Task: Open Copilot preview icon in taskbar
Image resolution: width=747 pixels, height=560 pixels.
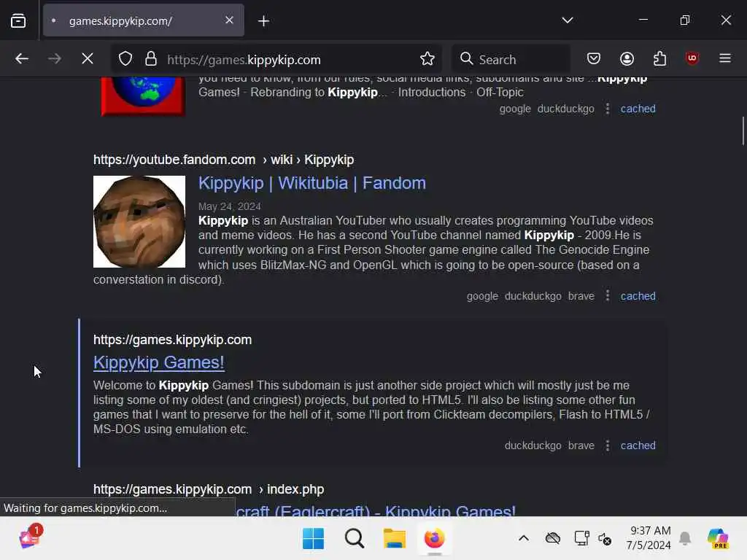Action: (718, 539)
